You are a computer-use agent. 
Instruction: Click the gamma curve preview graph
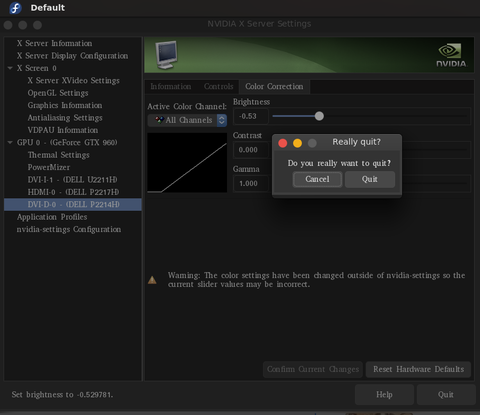coord(187,163)
